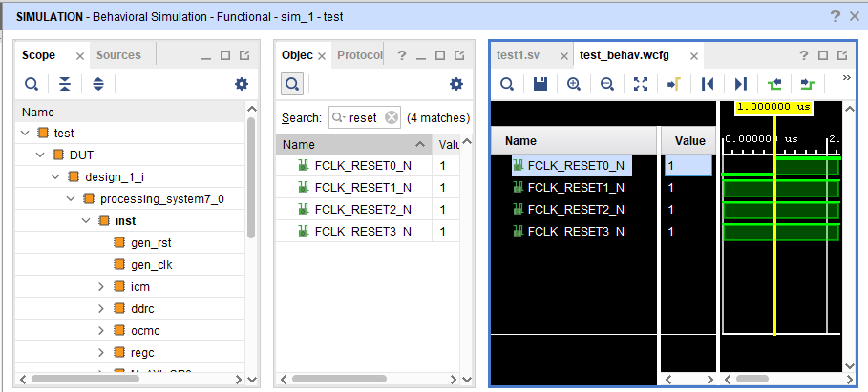The height and width of the screenshot is (392, 868).
Task: Go to next transition in waveform
Action: click(x=807, y=84)
